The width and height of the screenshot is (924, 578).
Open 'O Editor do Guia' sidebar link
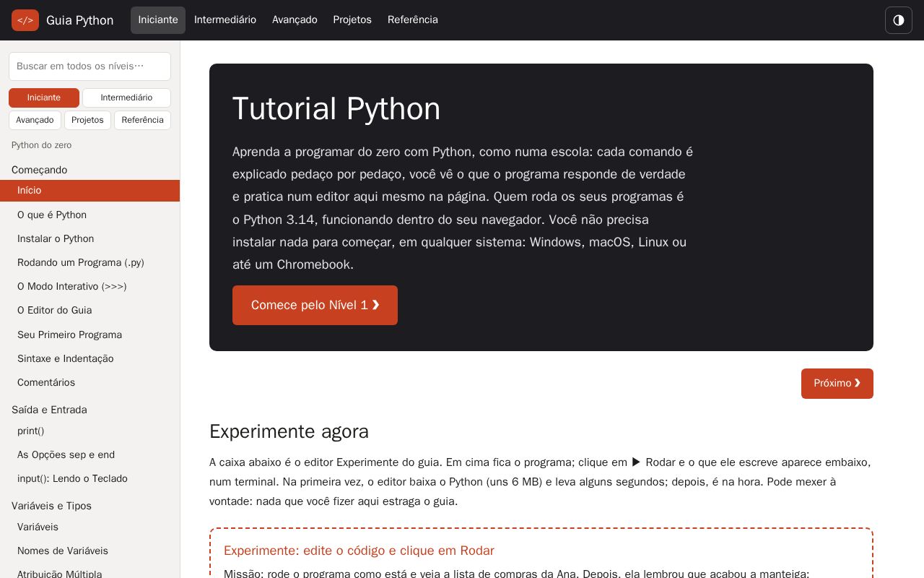coord(90,310)
